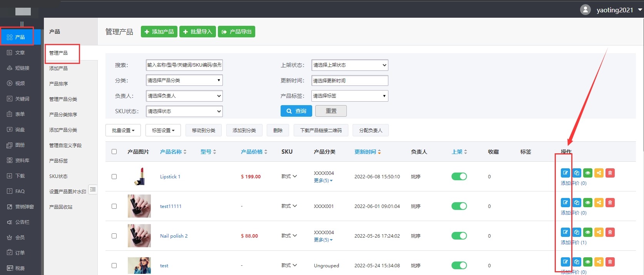Viewport: 644px width, 275px height.
Task: Click the red delete icon for test11111
Action: pos(610,203)
